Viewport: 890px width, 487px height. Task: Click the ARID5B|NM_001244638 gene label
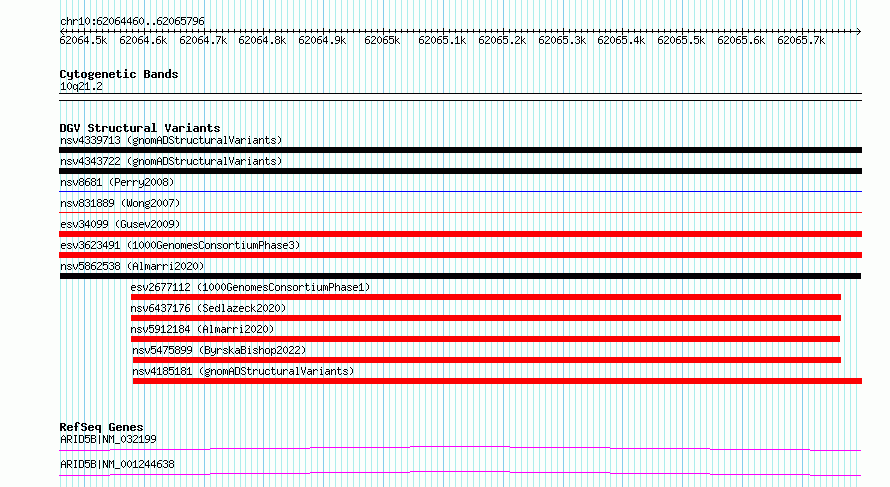[117, 464]
